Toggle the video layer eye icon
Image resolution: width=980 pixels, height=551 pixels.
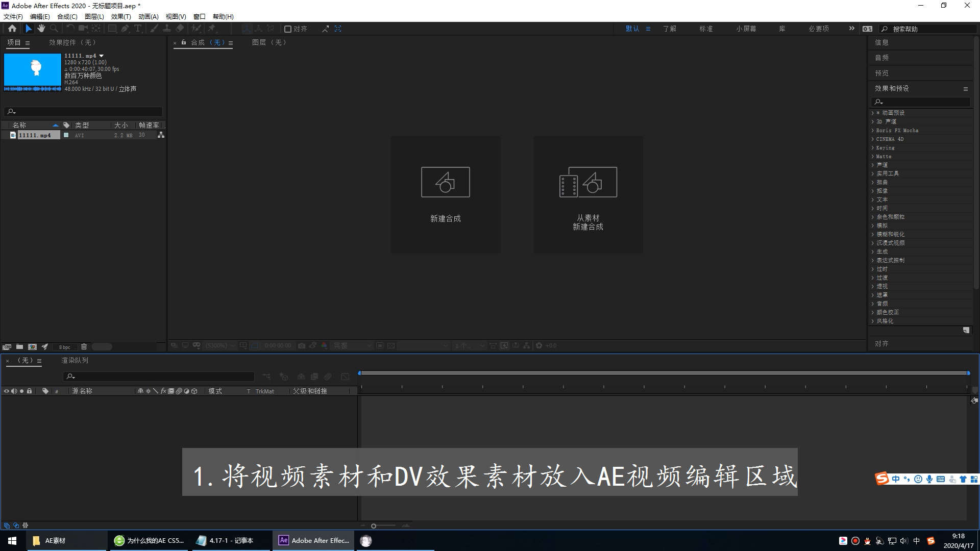coord(6,391)
